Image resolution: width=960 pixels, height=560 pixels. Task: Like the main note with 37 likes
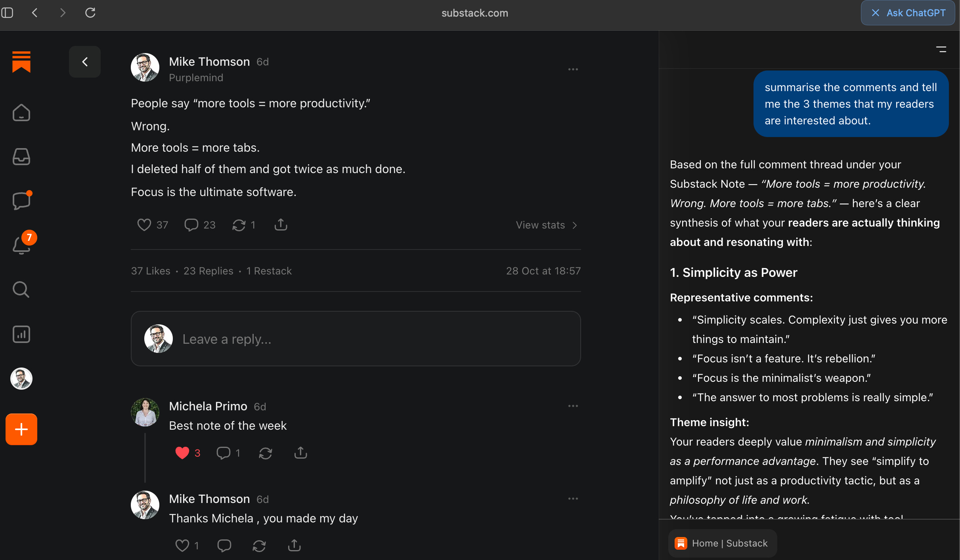coord(144,225)
